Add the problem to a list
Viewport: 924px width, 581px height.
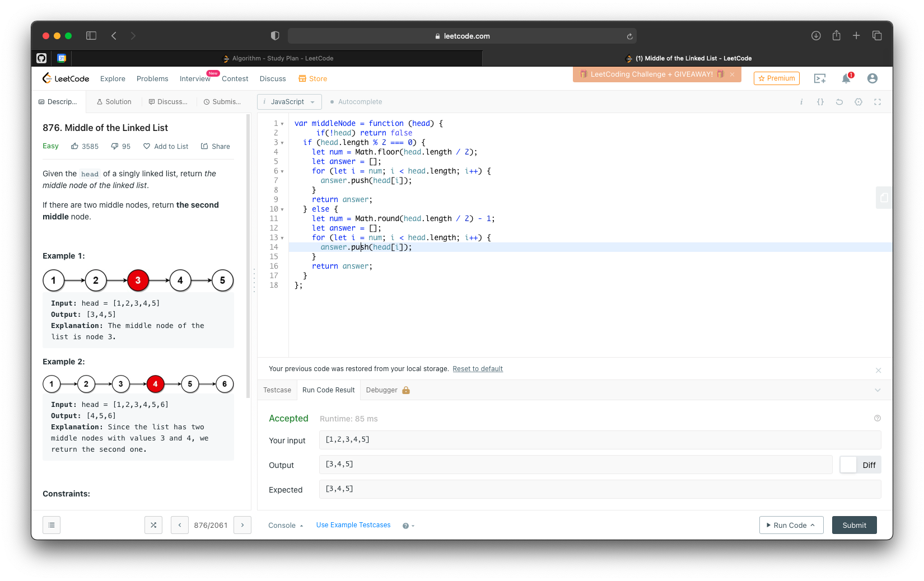tap(166, 146)
